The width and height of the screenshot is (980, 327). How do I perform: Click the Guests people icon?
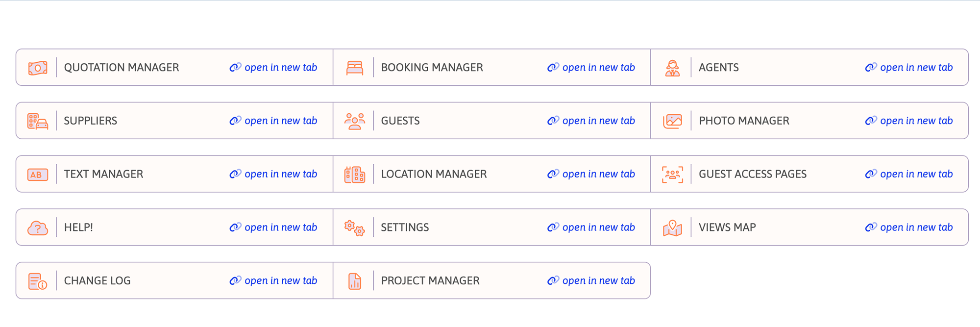[355, 121]
